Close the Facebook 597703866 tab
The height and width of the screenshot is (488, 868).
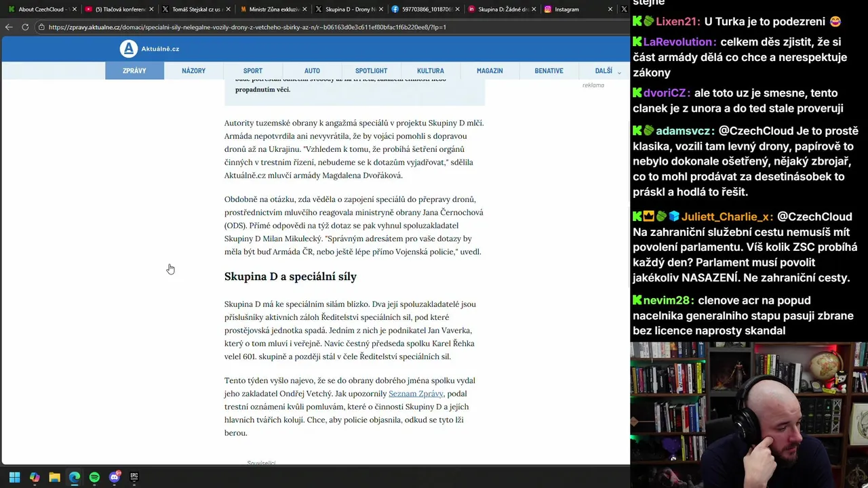click(x=457, y=9)
